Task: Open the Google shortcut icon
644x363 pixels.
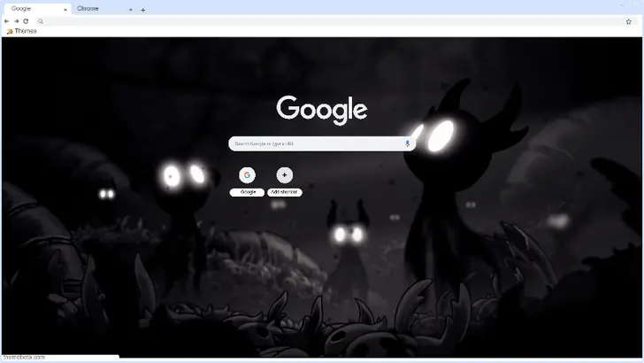Action: [247, 175]
